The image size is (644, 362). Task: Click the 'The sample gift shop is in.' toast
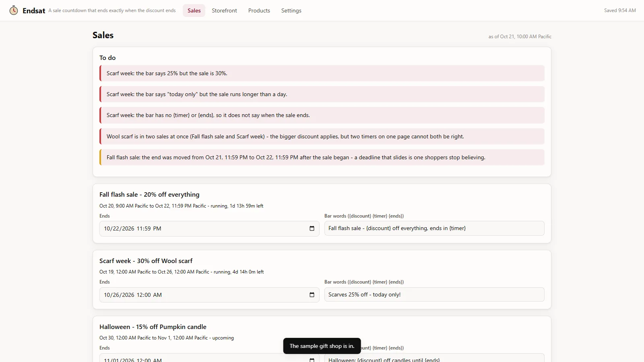[x=322, y=346]
